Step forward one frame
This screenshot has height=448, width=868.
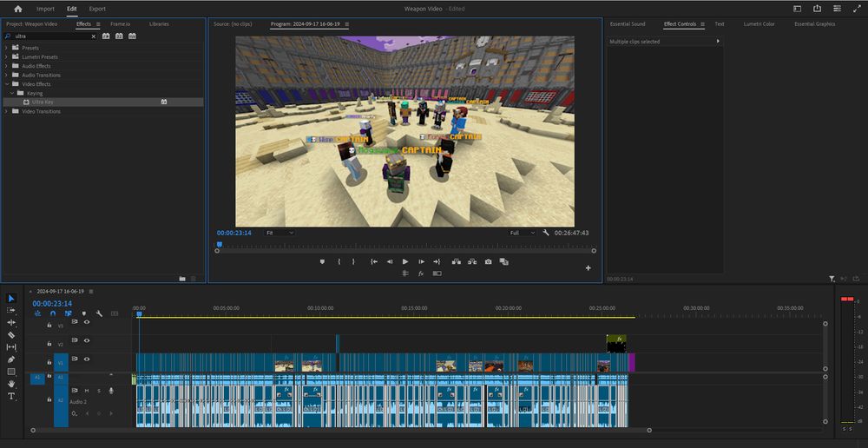[x=421, y=261]
